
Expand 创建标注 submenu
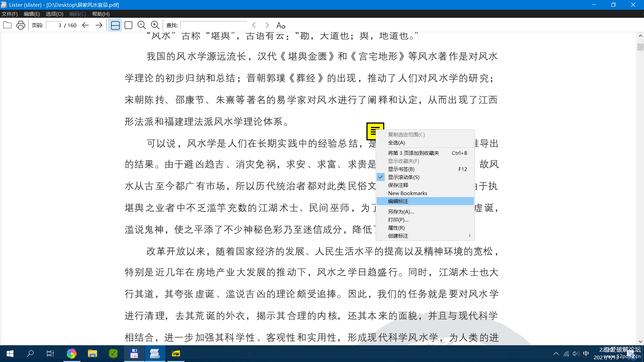[x=425, y=236]
